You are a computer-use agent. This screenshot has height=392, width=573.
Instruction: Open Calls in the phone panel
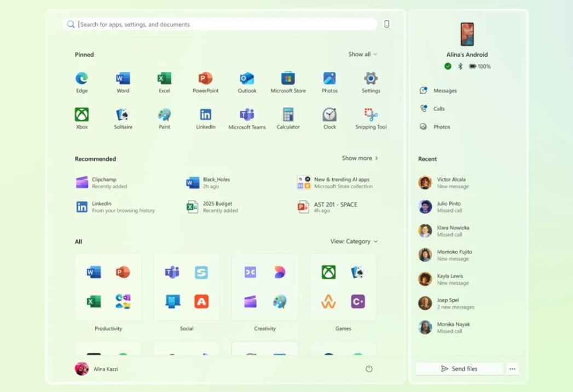[432, 108]
